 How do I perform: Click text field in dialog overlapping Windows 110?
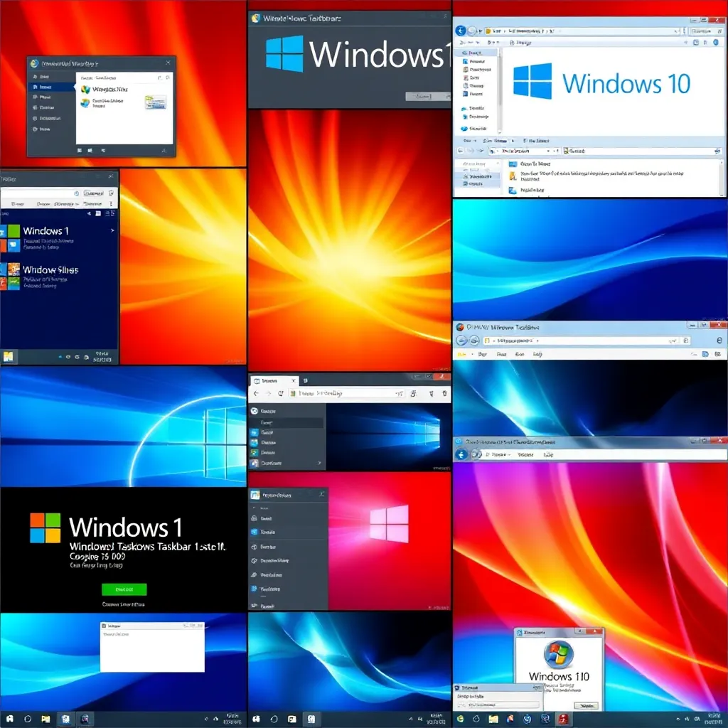[498, 705]
